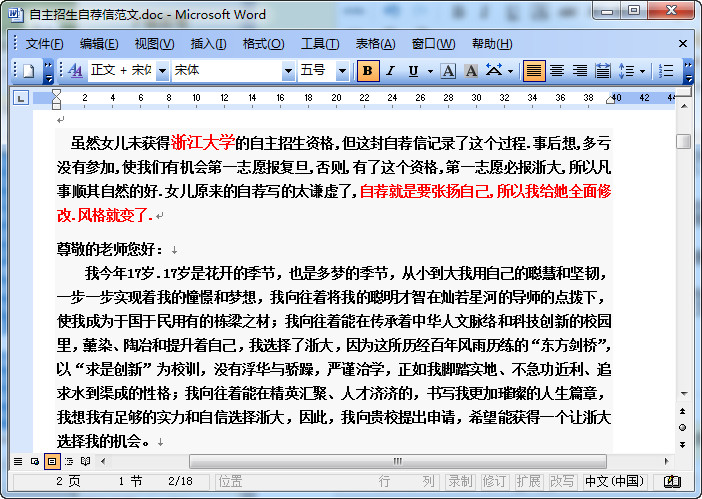Apply Numbering list icon
The width and height of the screenshot is (702, 499).
coord(666,71)
